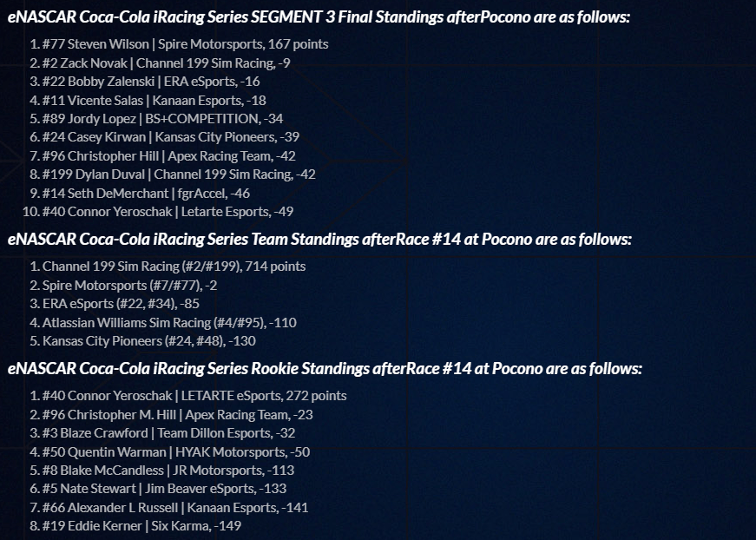Select the #22 Bobby Zalenski entry
This screenshot has height=540, width=756.
pos(151,82)
